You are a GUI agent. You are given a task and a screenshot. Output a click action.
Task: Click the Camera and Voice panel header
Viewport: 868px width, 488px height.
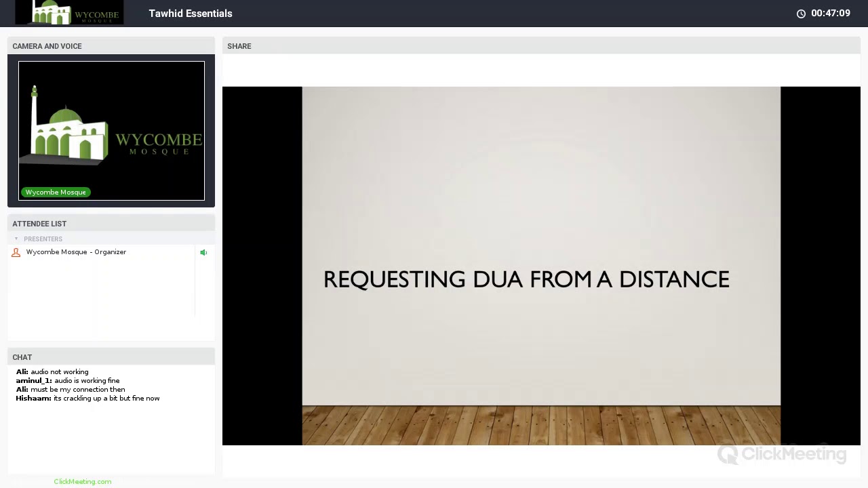[111, 46]
